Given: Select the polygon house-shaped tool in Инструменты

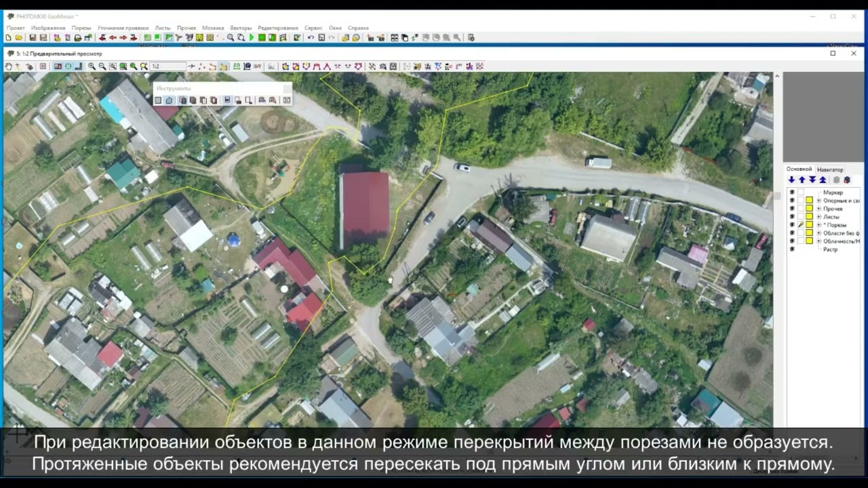Looking at the screenshot, I should coord(169,100).
